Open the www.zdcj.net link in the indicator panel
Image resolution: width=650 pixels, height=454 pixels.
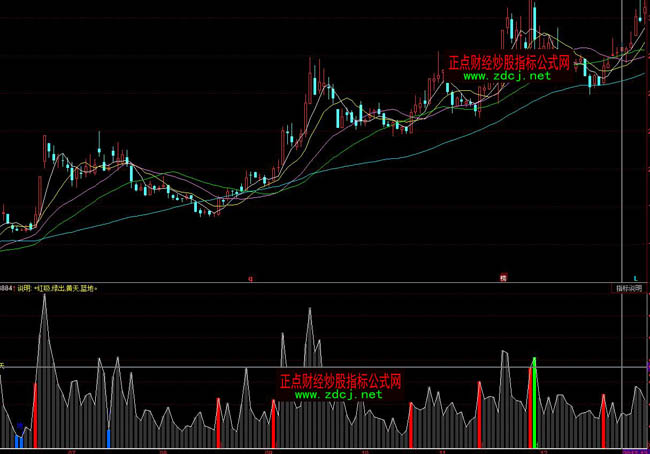338,395
